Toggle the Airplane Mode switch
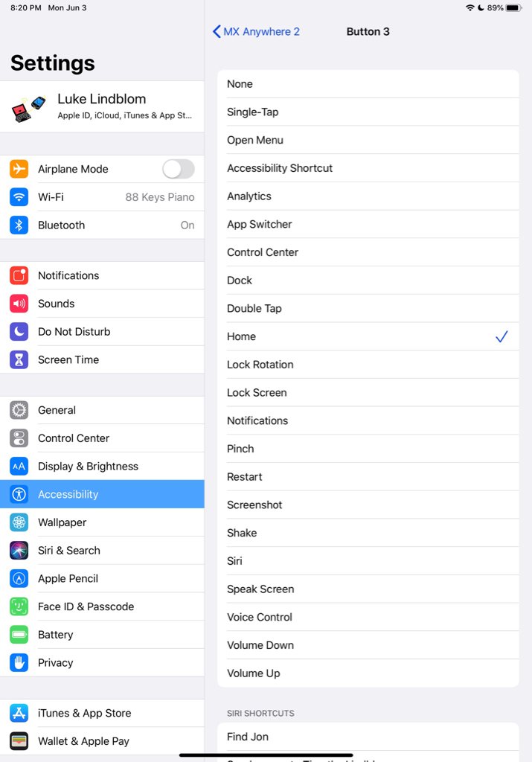 (x=179, y=169)
